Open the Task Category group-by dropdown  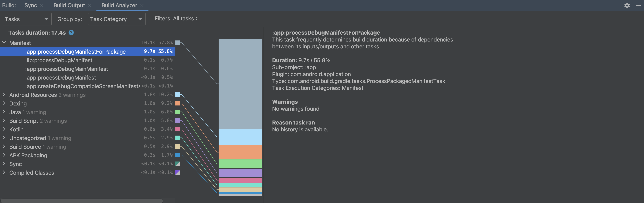tap(117, 19)
